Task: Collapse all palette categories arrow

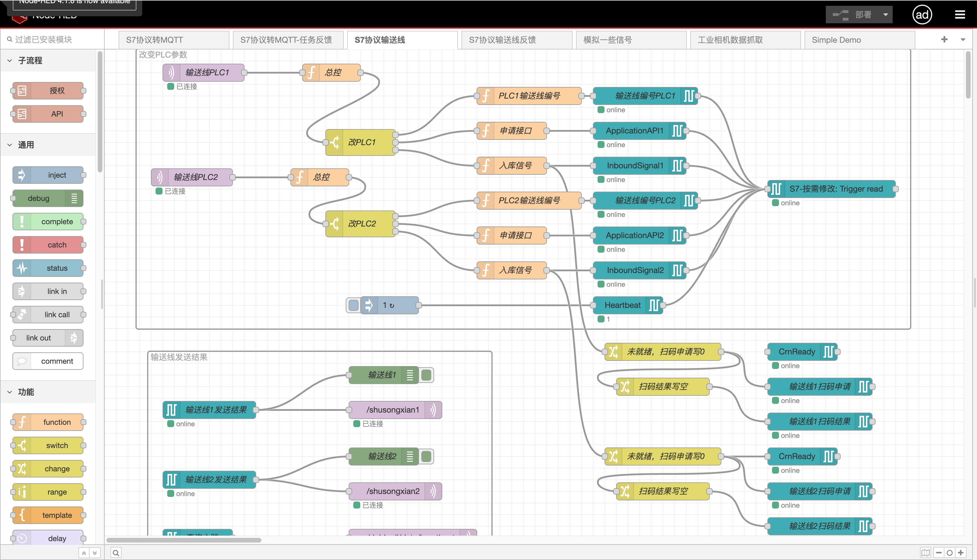Action: [x=84, y=553]
